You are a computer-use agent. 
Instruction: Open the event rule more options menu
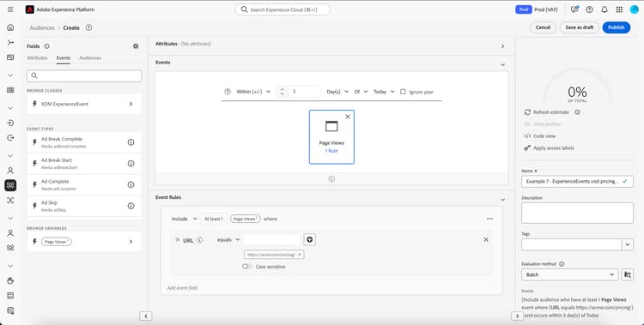click(489, 219)
